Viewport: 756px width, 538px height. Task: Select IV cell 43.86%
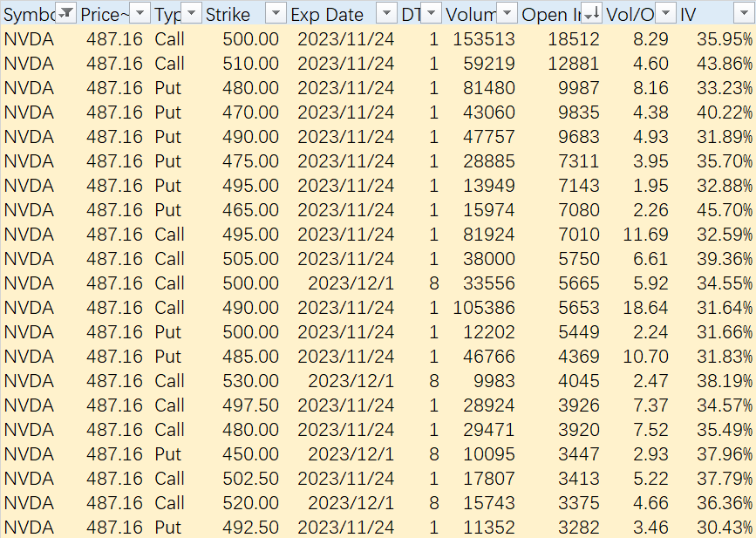[725, 64]
